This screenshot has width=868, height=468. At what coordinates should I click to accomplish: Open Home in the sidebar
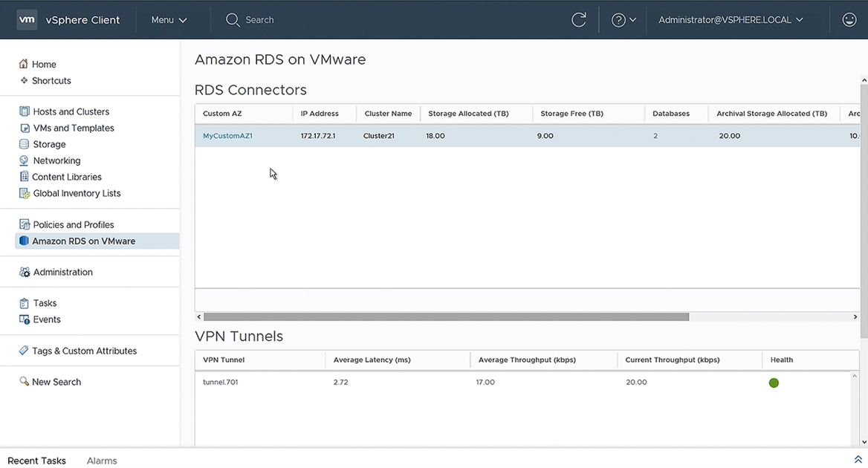click(x=44, y=64)
